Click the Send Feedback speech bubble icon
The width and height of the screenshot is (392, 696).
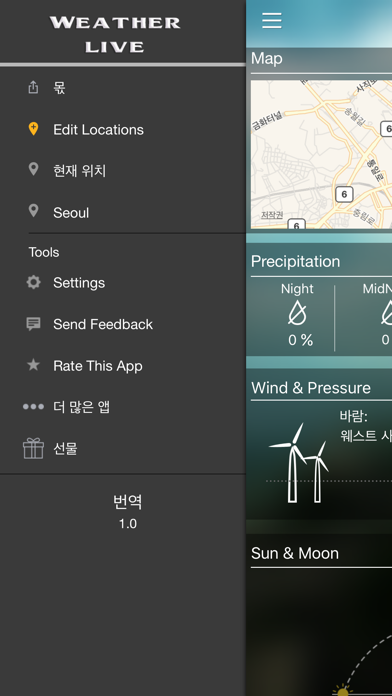(33, 324)
